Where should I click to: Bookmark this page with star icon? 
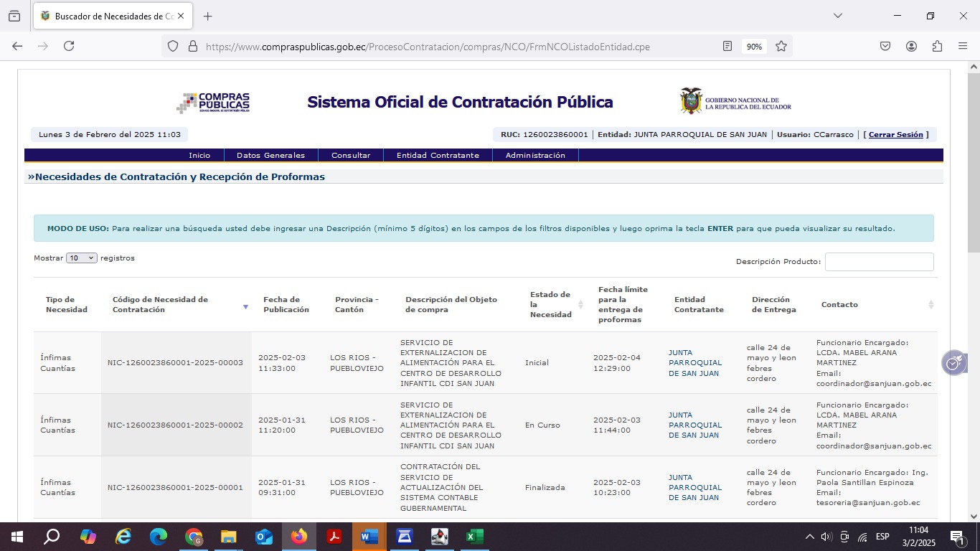click(x=781, y=46)
